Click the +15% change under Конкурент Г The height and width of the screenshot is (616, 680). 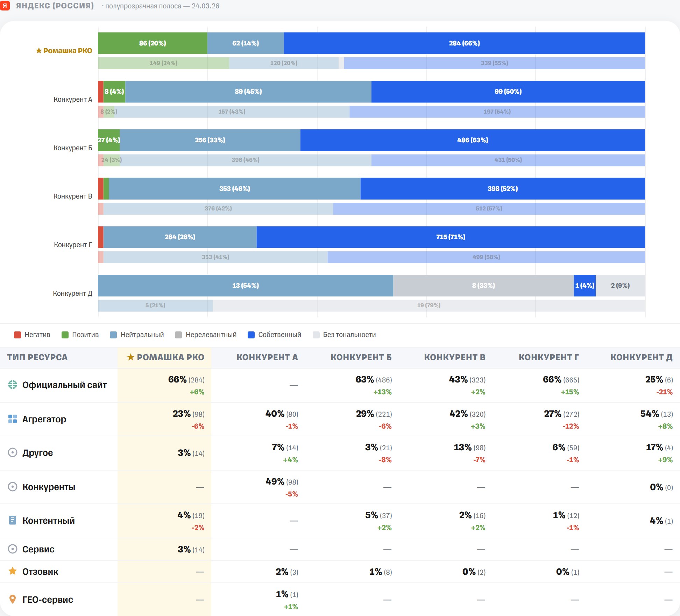570,392
